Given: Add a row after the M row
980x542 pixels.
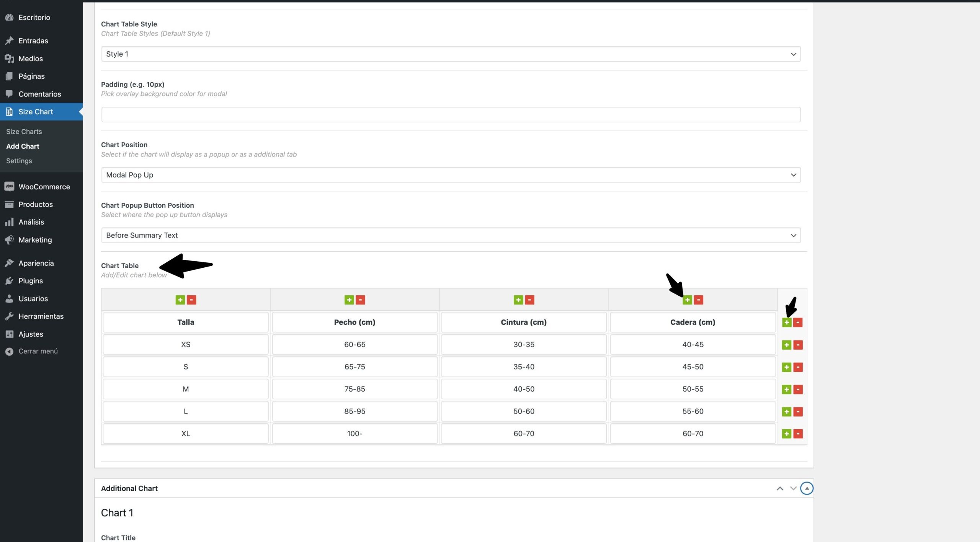Looking at the screenshot, I should tap(786, 389).
